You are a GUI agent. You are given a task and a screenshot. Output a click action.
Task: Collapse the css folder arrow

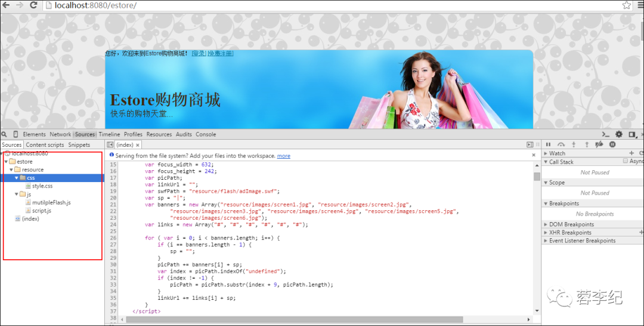[17, 178]
